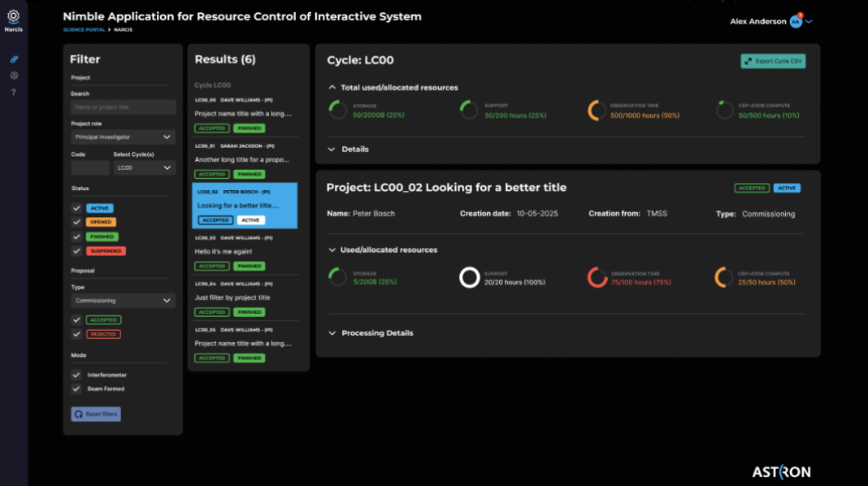Open help via the question mark icon
Screen dimensions: 868x486
tap(13, 92)
